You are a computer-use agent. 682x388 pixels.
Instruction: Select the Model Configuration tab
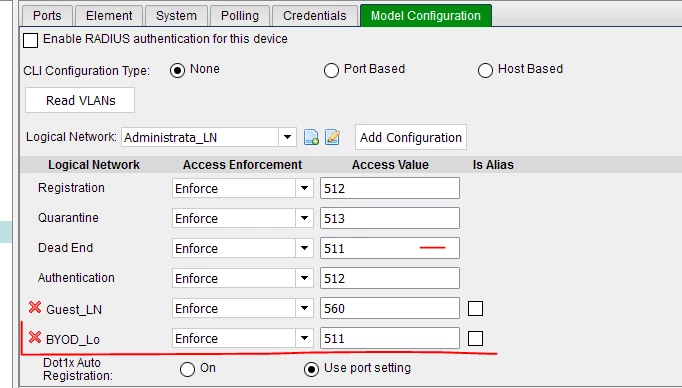426,16
